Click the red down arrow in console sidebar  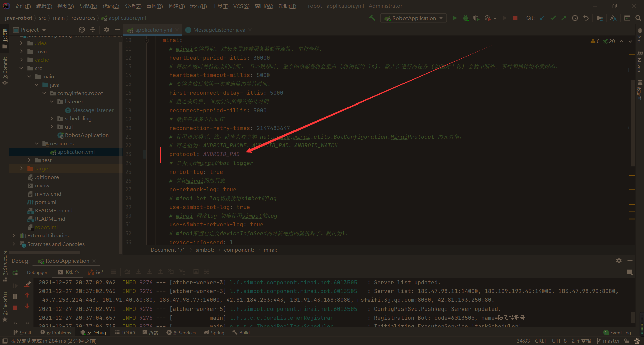pos(27,306)
